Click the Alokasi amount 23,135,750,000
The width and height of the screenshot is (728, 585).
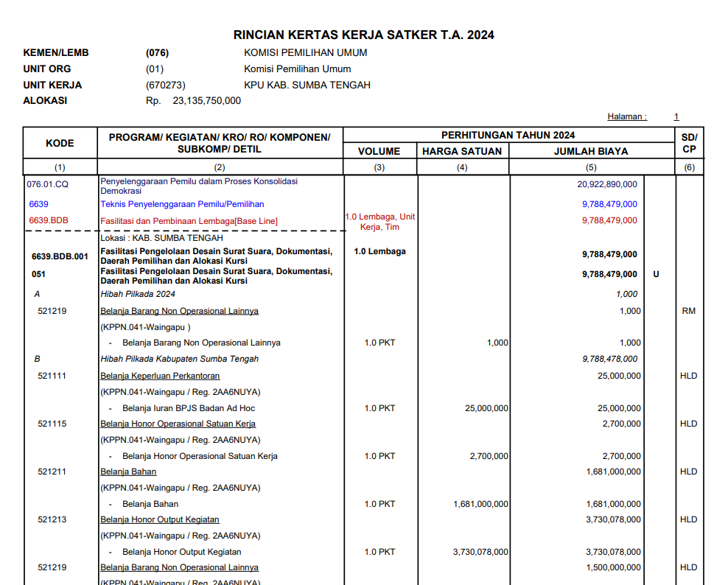(x=206, y=101)
